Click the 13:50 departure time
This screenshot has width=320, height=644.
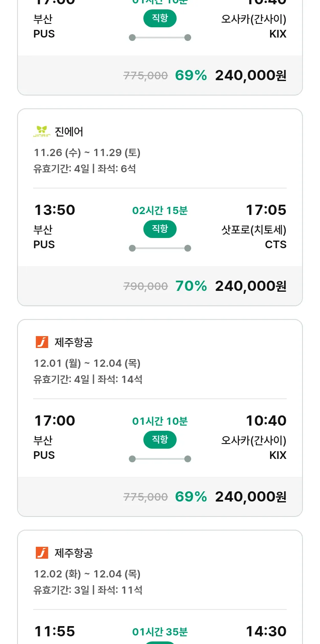pyautogui.click(x=55, y=210)
